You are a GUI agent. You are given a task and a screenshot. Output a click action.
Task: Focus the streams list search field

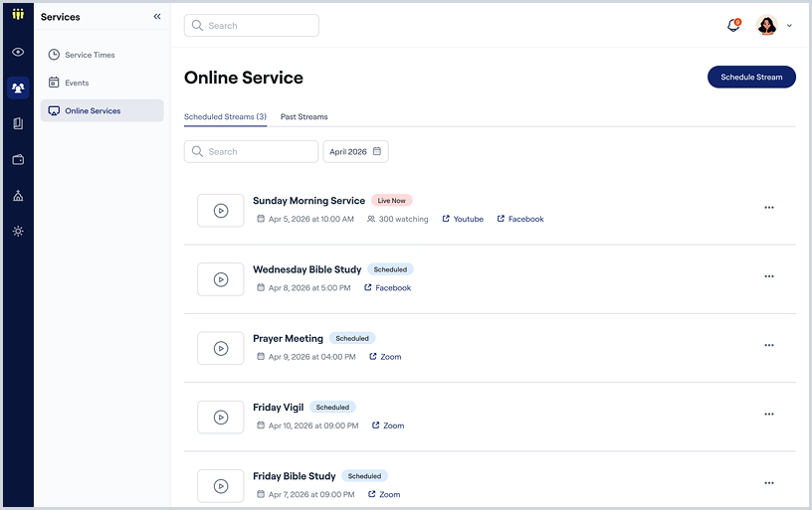click(x=251, y=151)
